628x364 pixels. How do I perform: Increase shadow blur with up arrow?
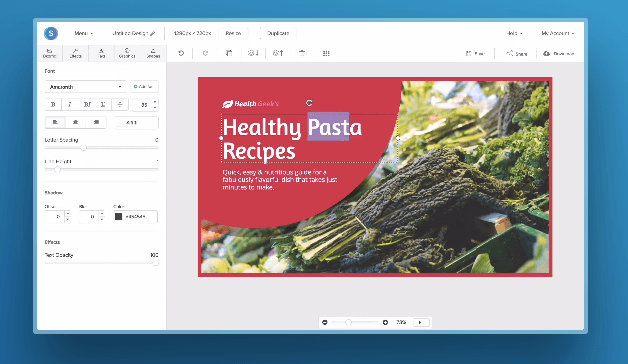(x=102, y=214)
